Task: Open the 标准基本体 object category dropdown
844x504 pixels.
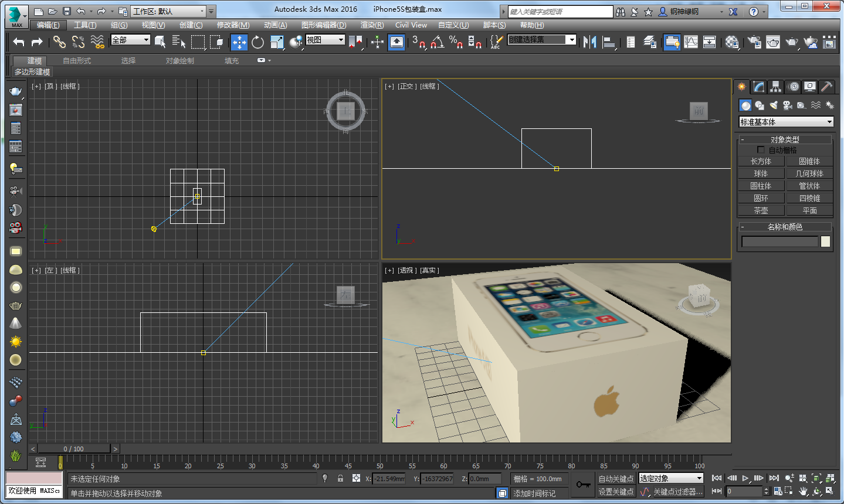Action: coord(786,122)
